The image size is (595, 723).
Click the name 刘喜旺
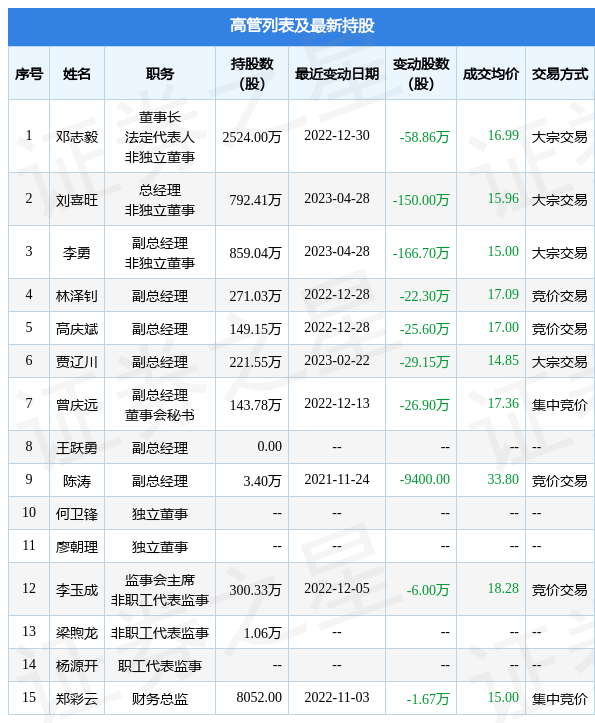pos(77,200)
